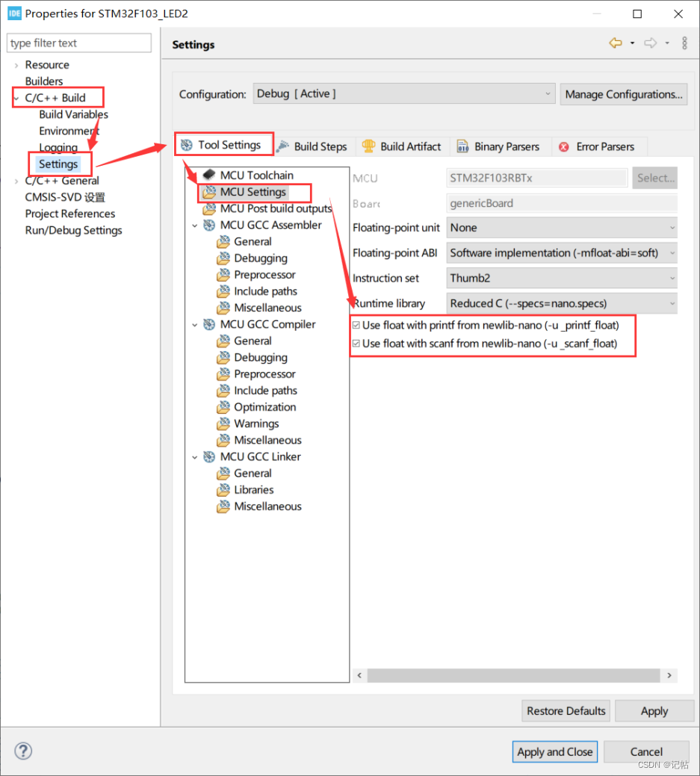Open the Runtime library dropdown

[561, 303]
